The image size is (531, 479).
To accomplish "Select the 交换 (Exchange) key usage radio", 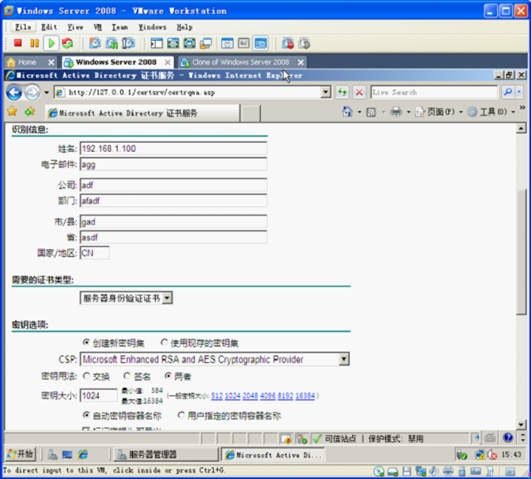I will click(86, 376).
